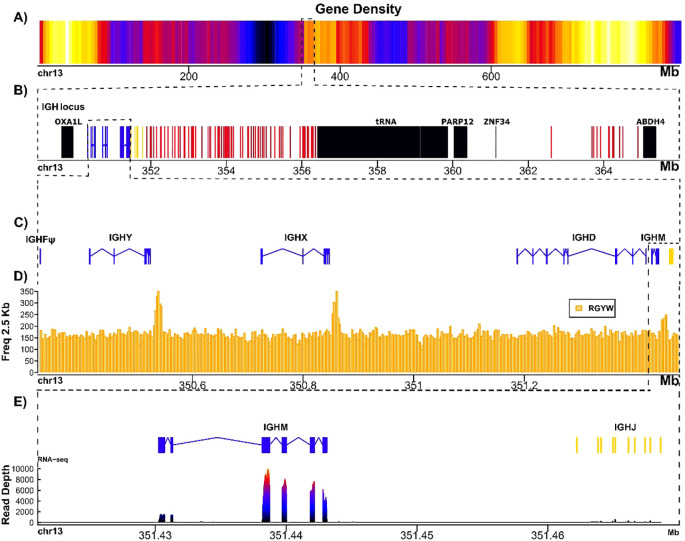
Task: Click the yellow IGHJ segment bars
Action: [x=619, y=445]
